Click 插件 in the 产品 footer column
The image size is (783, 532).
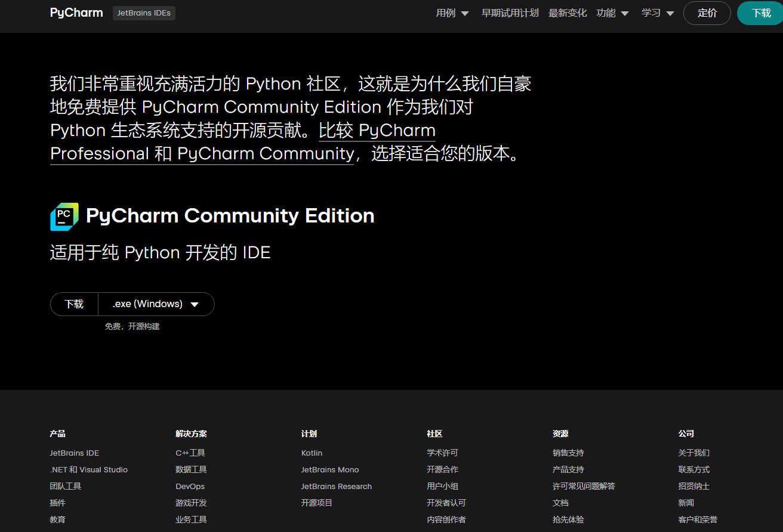[57, 503]
